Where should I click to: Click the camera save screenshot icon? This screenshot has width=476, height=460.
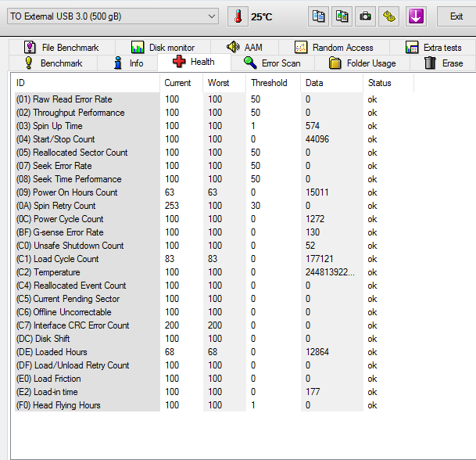[365, 16]
